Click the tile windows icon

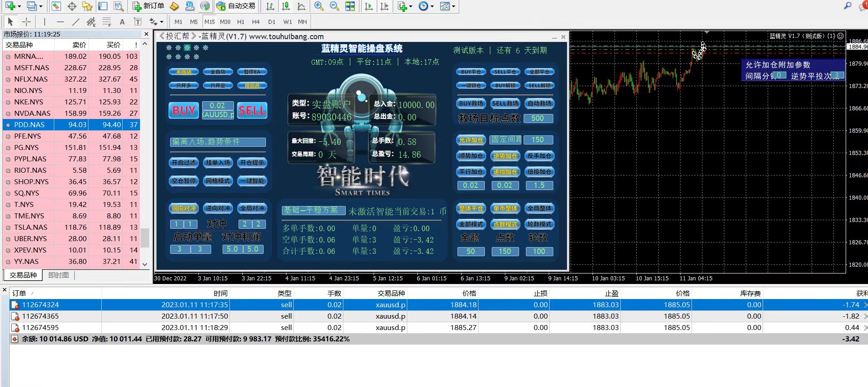click(x=350, y=6)
